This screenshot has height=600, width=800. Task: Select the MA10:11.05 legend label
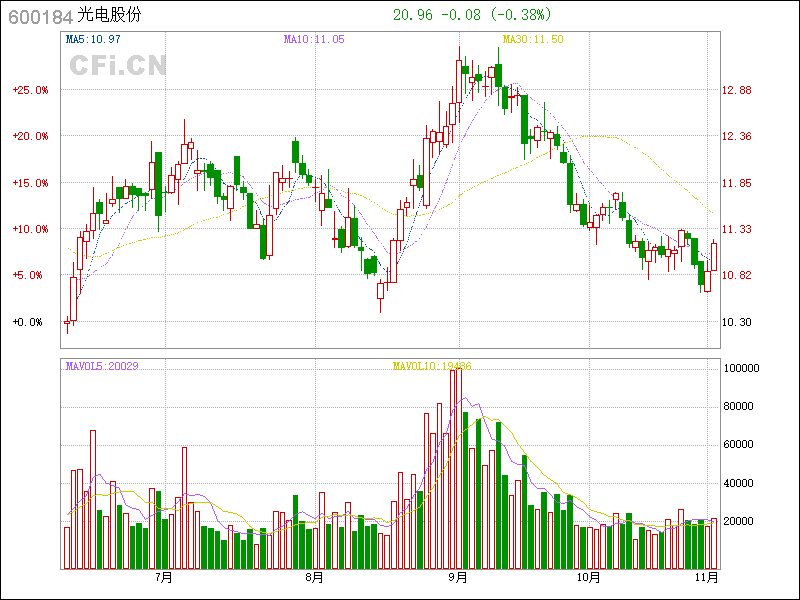click(x=314, y=39)
